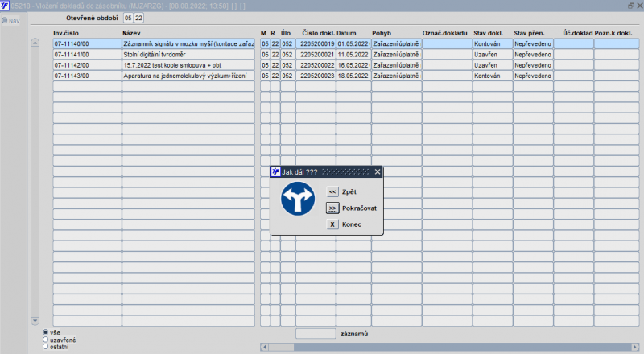Close the Jak dál dialog
Image resolution: width=644 pixels, height=354 pixels.
coord(378,171)
